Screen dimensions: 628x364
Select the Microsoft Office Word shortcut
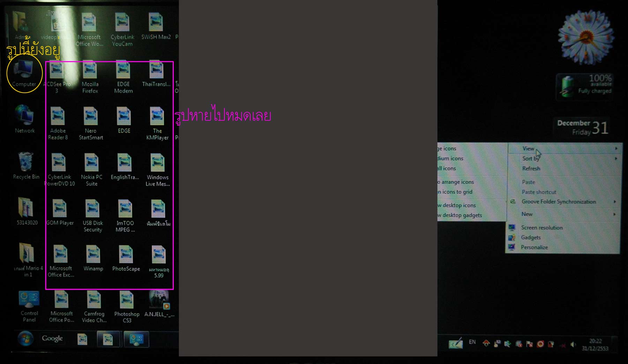89,29
